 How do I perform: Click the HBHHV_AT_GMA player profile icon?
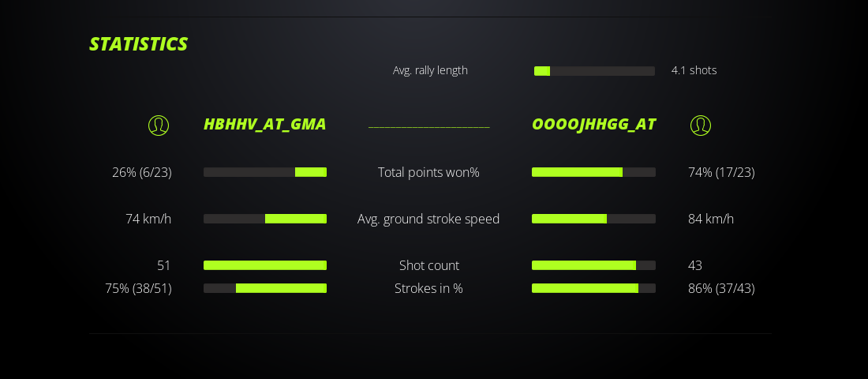pyautogui.click(x=159, y=125)
